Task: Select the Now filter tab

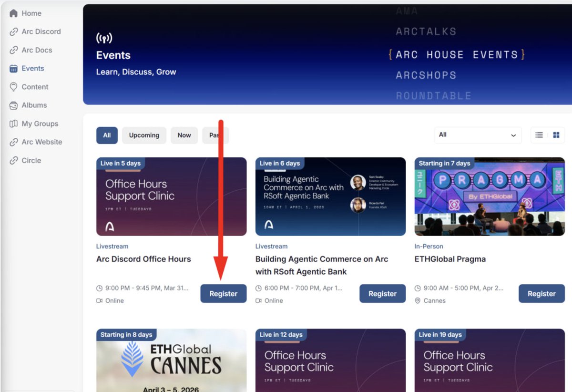Action: (x=184, y=135)
